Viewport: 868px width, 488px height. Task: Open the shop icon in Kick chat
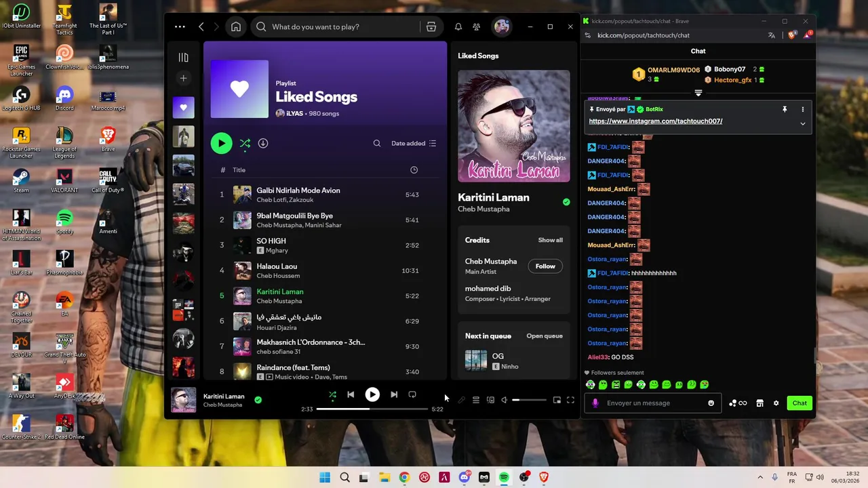759,403
